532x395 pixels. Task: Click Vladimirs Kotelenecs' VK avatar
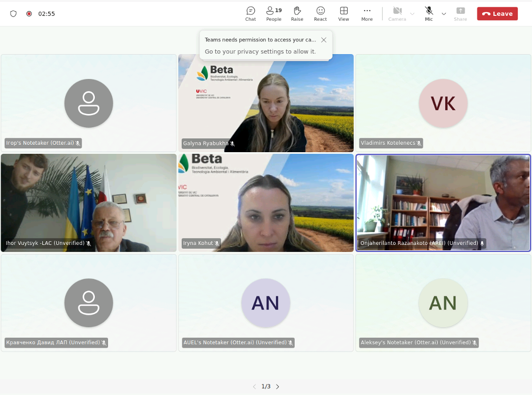click(x=443, y=103)
